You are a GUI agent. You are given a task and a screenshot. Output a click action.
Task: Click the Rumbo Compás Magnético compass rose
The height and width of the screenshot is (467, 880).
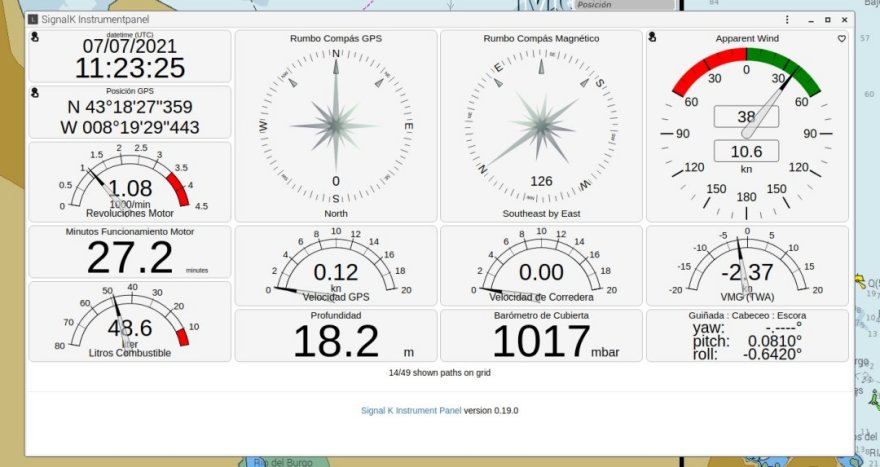tap(541, 125)
